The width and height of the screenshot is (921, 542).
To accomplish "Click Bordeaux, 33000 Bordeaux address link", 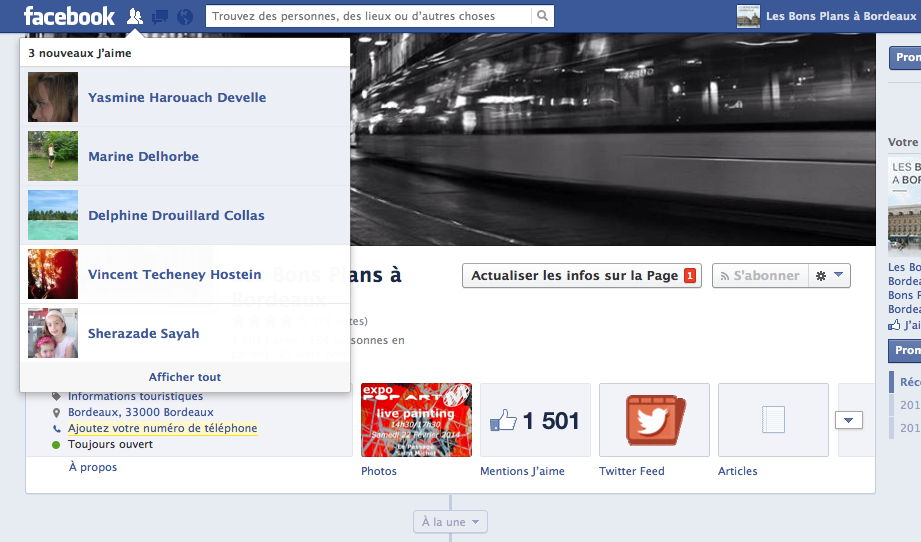I will pos(140,412).
